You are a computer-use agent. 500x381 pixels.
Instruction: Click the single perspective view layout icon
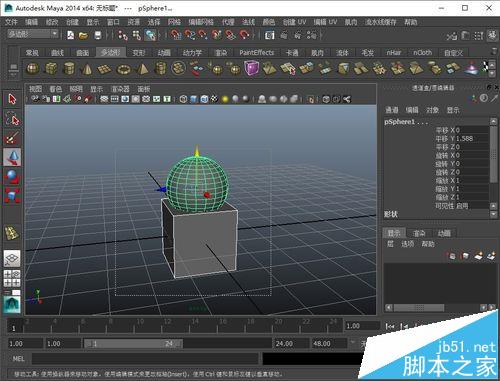(12, 259)
